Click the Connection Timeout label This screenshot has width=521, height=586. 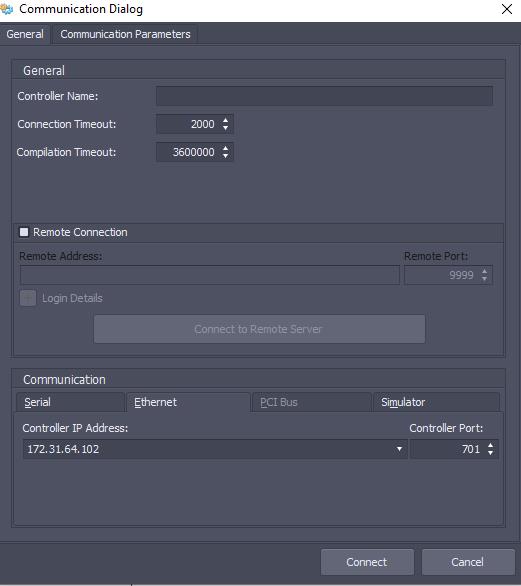click(x=67, y=124)
